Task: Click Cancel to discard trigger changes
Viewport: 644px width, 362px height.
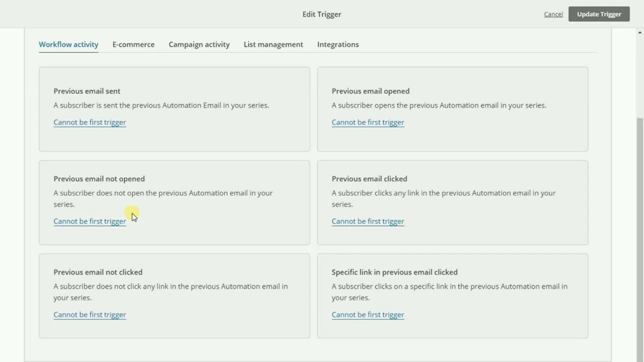Action: 553,14
